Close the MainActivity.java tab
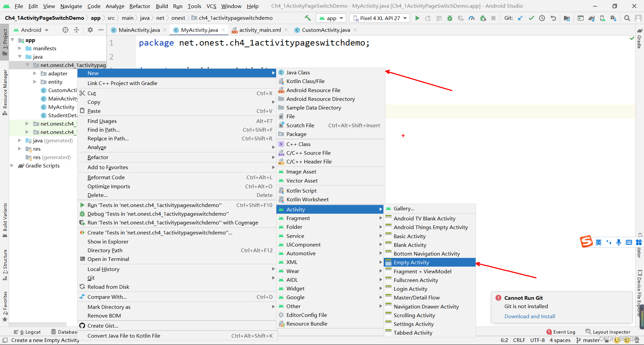The height and width of the screenshot is (345, 644). click(165, 30)
